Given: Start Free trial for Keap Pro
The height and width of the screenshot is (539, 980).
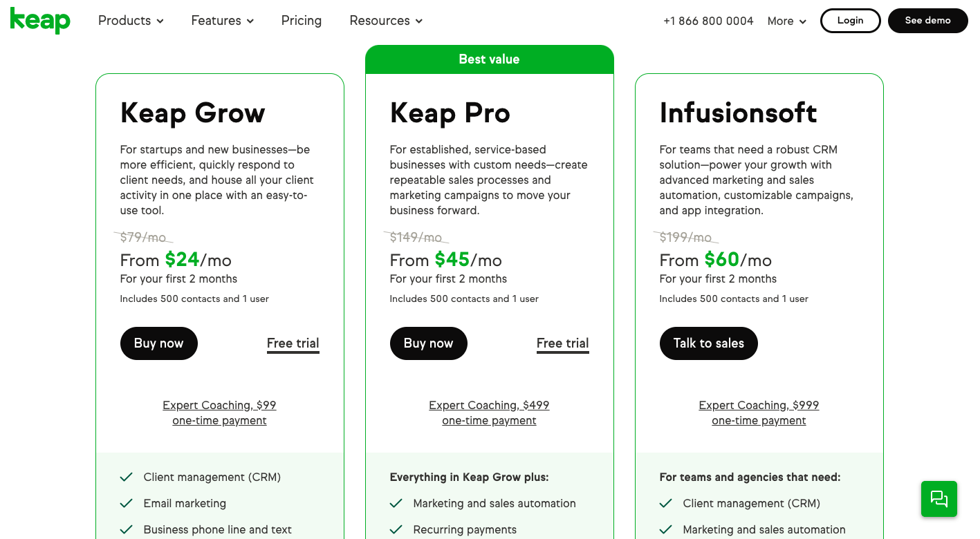Looking at the screenshot, I should coord(562,343).
